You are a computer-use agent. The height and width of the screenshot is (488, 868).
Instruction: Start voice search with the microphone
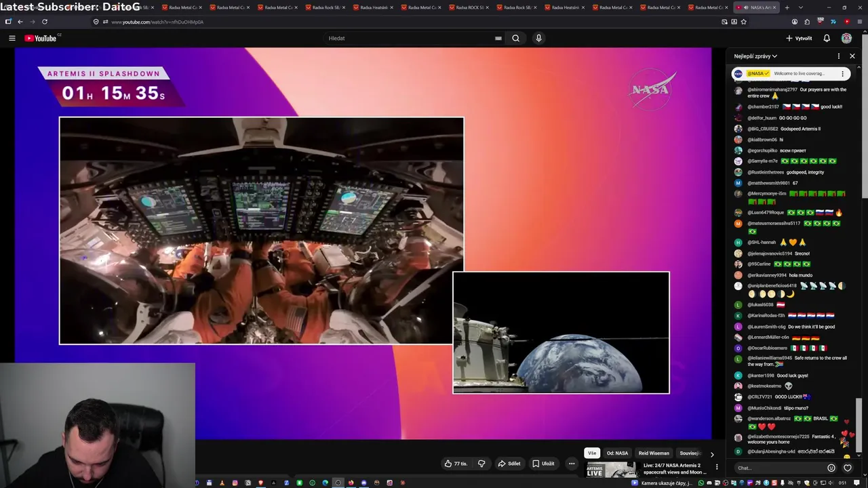(x=538, y=38)
